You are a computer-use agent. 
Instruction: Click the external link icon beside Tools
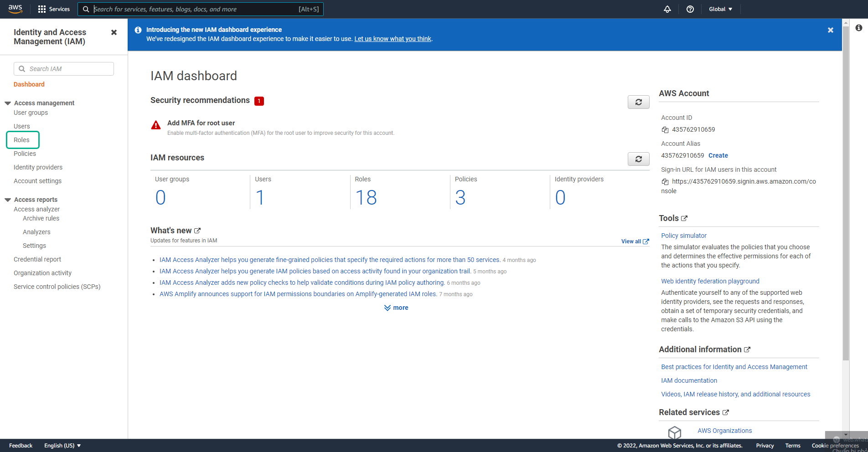[685, 218]
